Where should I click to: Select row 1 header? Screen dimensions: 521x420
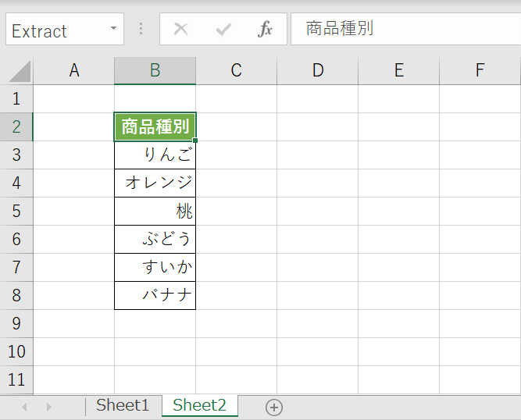[16, 99]
